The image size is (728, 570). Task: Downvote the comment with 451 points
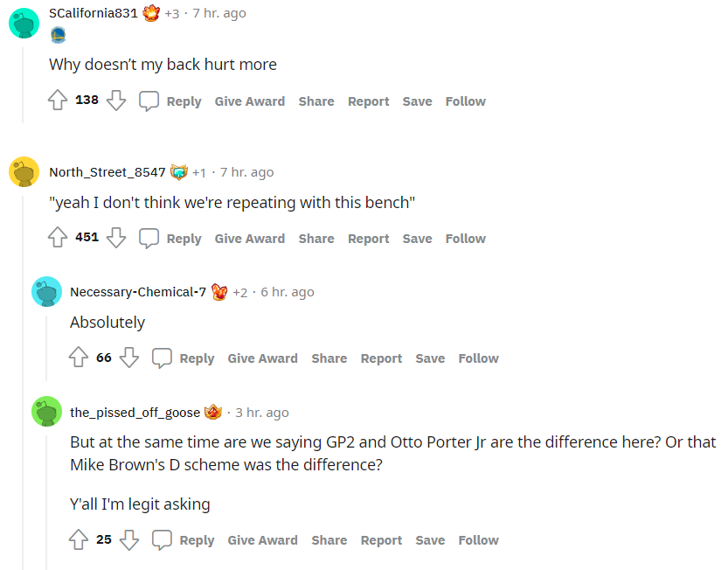(x=116, y=238)
